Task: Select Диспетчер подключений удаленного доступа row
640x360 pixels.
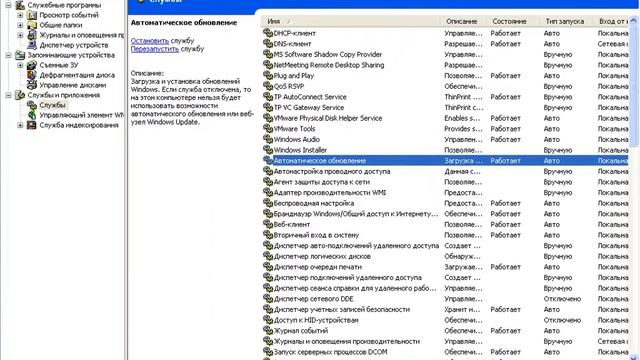Action: 445,278
